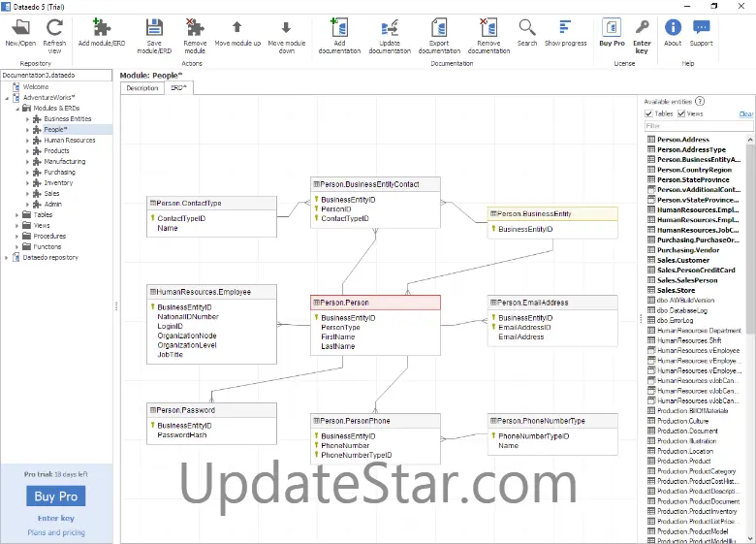Screen dimensions: 756x544
Task: Click the Enter key link in trial panel
Action: click(56, 518)
